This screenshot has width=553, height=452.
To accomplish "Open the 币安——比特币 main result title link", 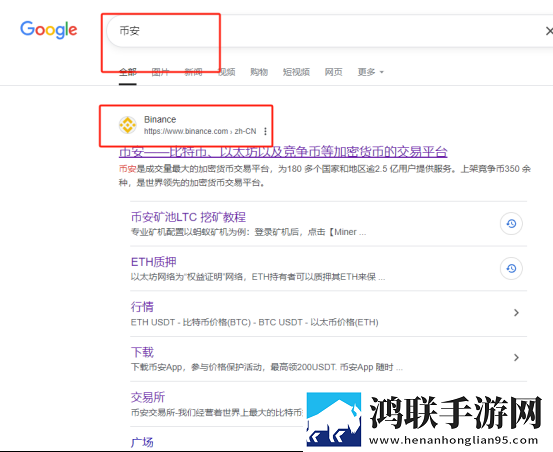I will 283,152.
